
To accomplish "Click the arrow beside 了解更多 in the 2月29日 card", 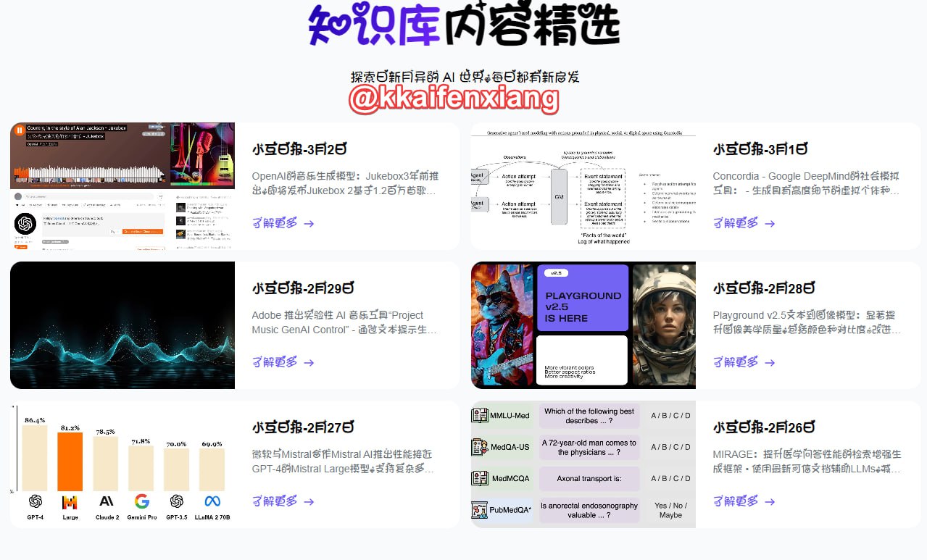I will click(x=309, y=362).
